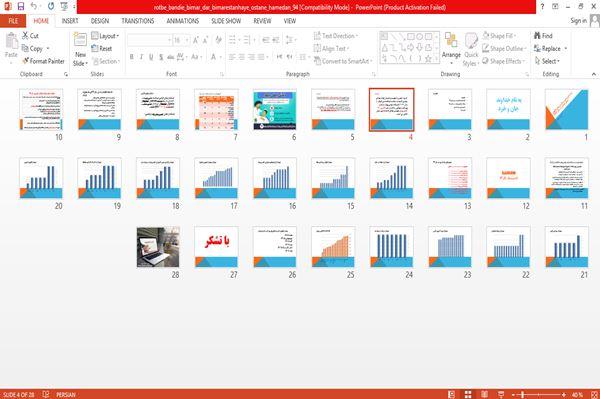
Task: Switch to the REVIEW tab
Action: tap(262, 21)
